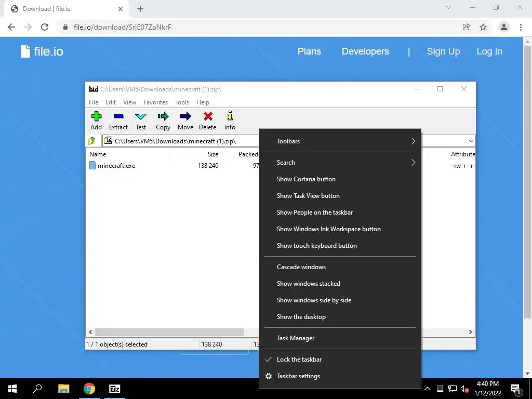532x399 pixels.
Task: Expand the Toolbars submenu
Action: (x=340, y=141)
